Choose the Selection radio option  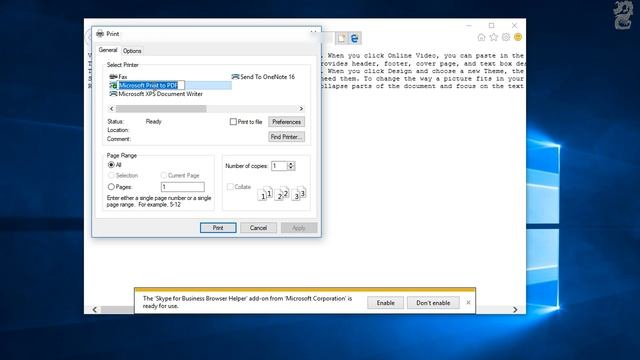coord(111,175)
